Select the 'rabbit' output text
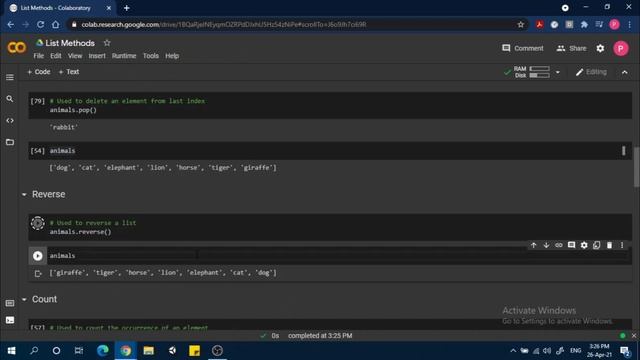Viewport: 640px width, 360px height. tap(64, 127)
